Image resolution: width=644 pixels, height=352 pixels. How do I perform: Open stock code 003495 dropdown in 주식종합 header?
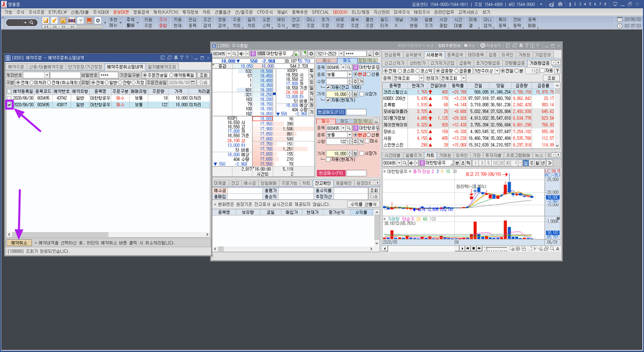pyautogui.click(x=229, y=54)
